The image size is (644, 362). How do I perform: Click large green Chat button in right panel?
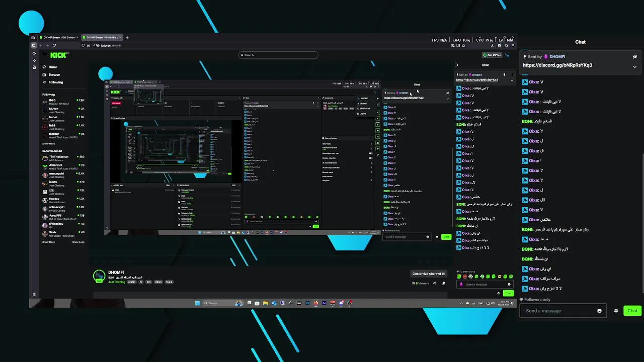click(x=632, y=311)
